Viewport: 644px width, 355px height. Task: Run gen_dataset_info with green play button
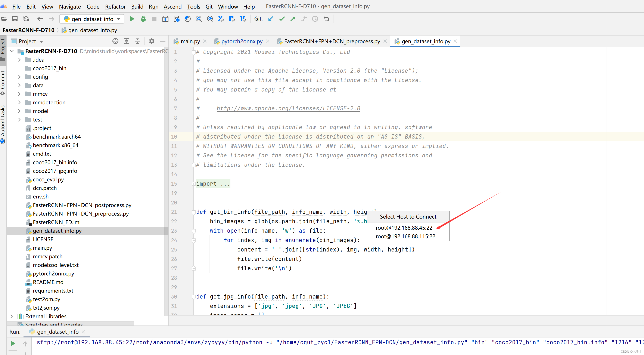coord(132,19)
